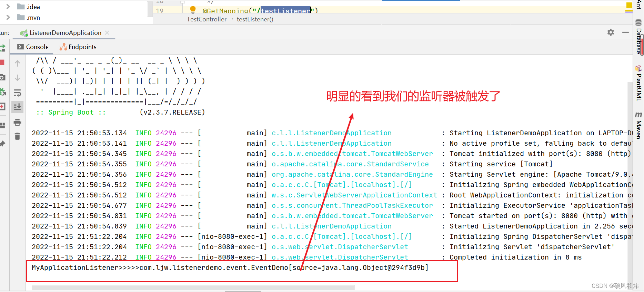This screenshot has height=292, width=644.
Task: Click the exit icon with red arrow
Action: (x=3, y=106)
